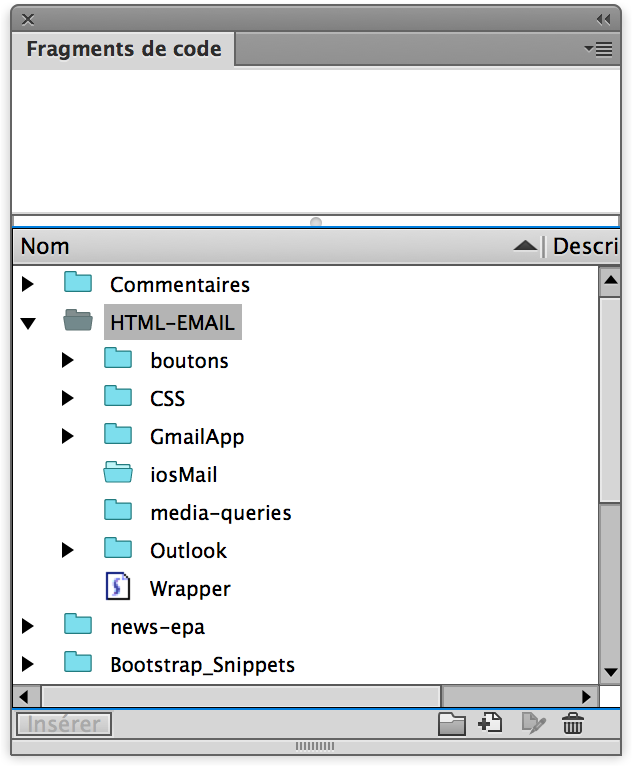Expand the Bootstrap_Snippets folder

[x=28, y=664]
